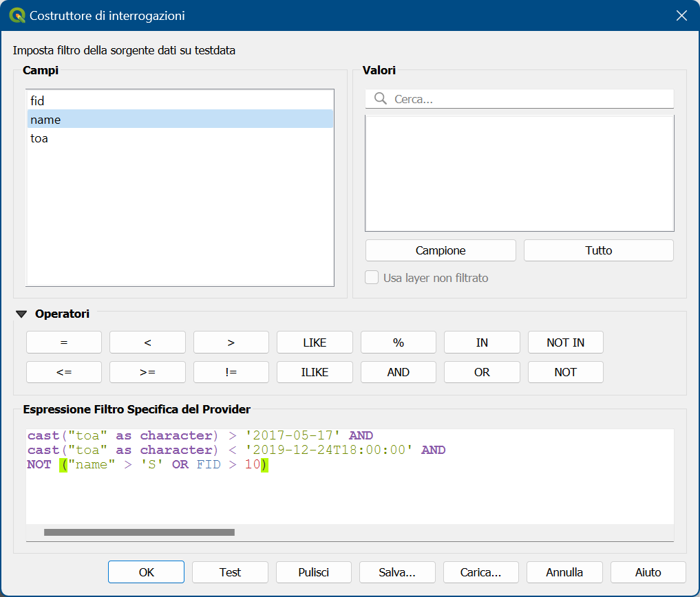Click "name" in the filter expression
Image resolution: width=700 pixels, height=597 pixels.
[92, 464]
